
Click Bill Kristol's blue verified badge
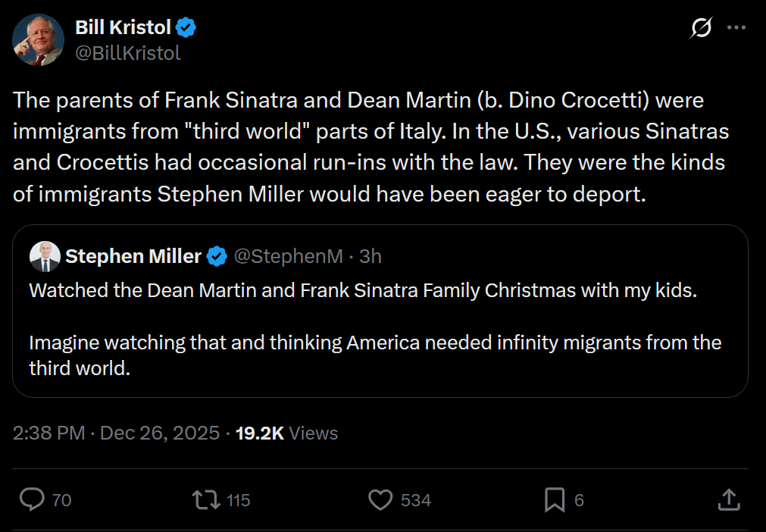coord(186,28)
